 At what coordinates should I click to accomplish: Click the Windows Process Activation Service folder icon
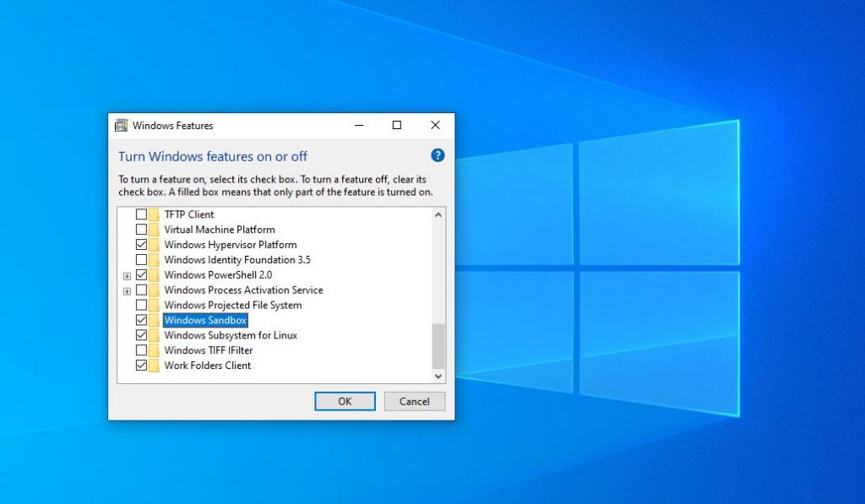pos(154,290)
